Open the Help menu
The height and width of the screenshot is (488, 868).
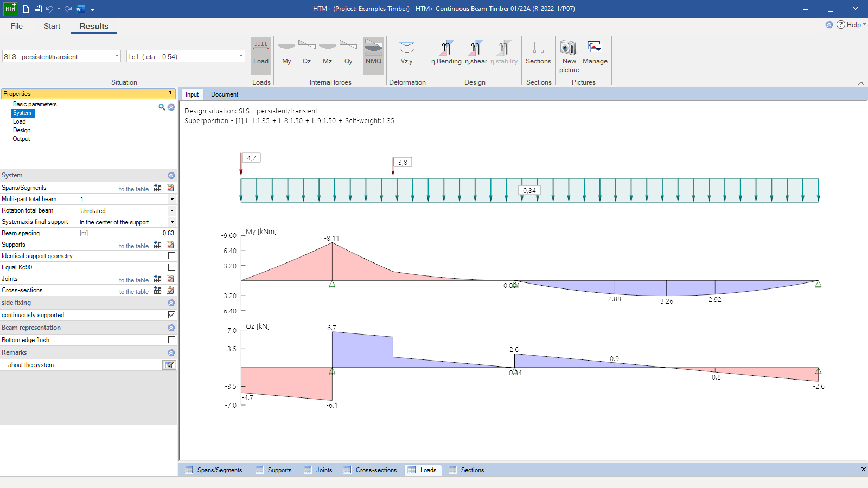coord(851,24)
